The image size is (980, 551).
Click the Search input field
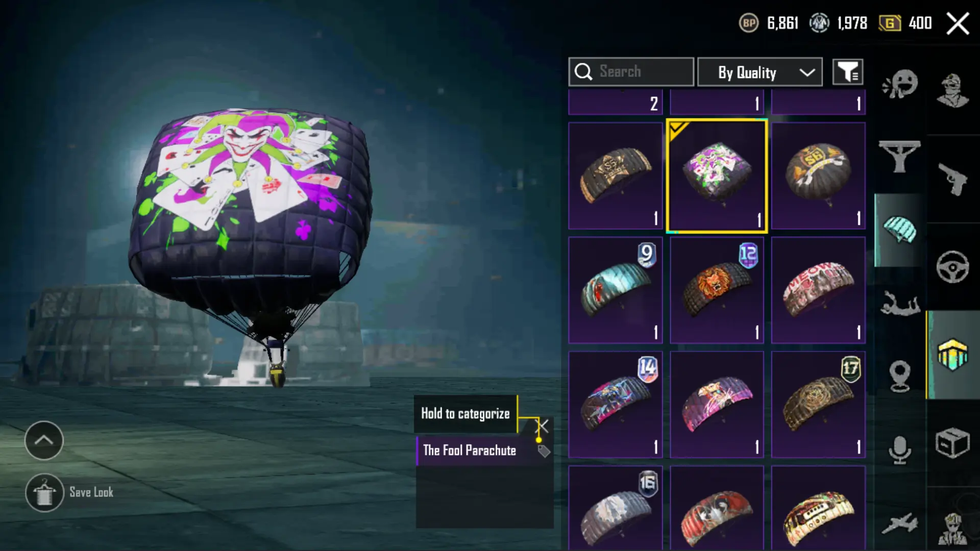click(x=631, y=72)
